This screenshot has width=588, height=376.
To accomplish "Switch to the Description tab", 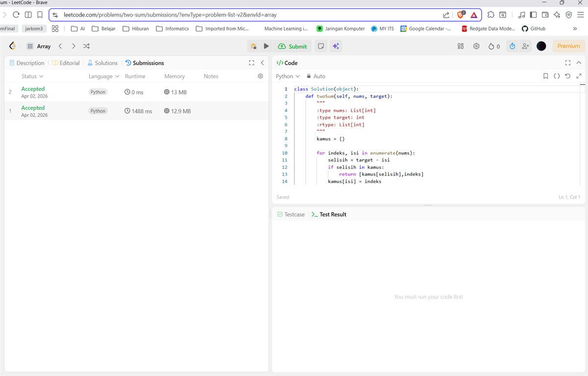I will tap(27, 63).
